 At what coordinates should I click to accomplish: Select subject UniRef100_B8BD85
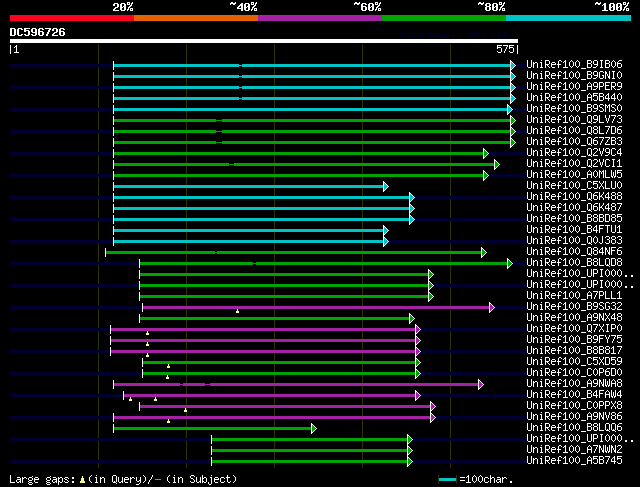(574, 219)
